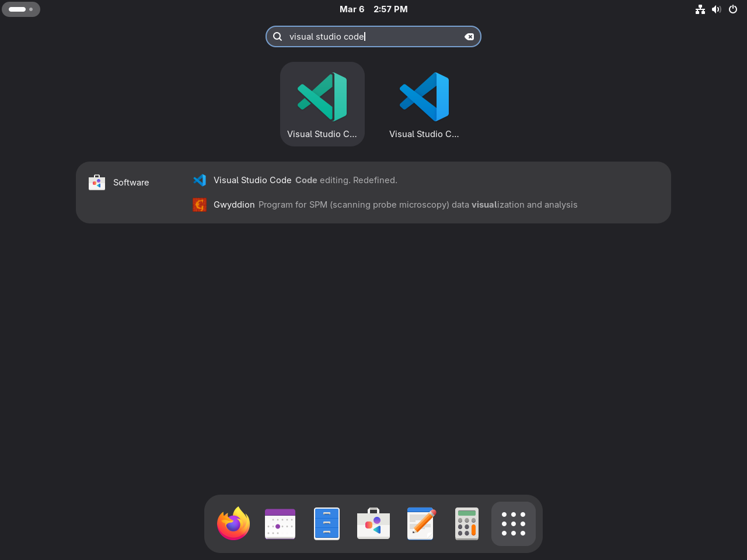Select Gwyddion under Software results
The image size is (747, 560).
(395, 205)
